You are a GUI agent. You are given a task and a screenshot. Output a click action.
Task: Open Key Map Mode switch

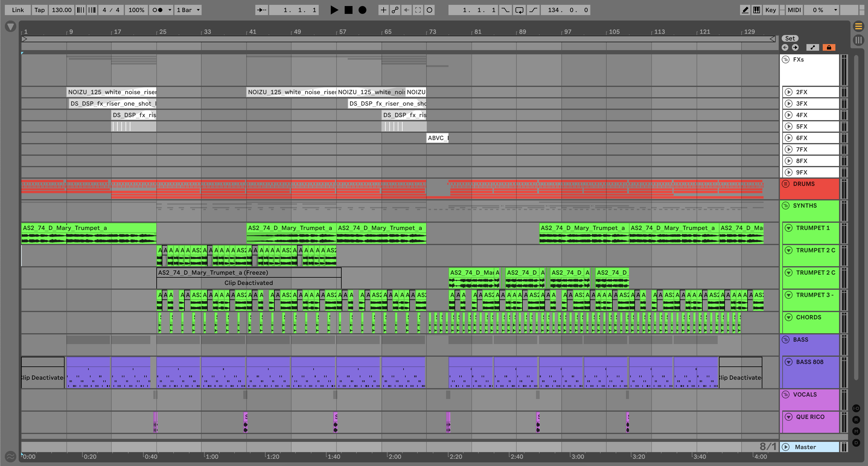(x=770, y=10)
